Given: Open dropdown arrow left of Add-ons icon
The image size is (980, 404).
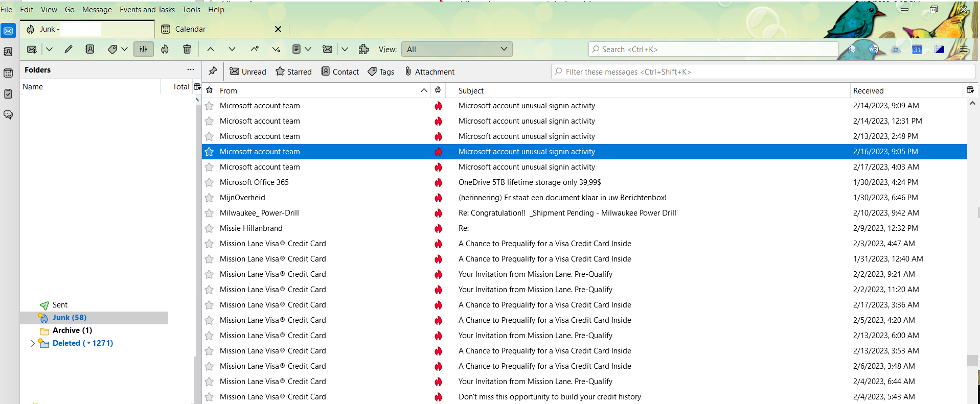Looking at the screenshot, I should (345, 49).
